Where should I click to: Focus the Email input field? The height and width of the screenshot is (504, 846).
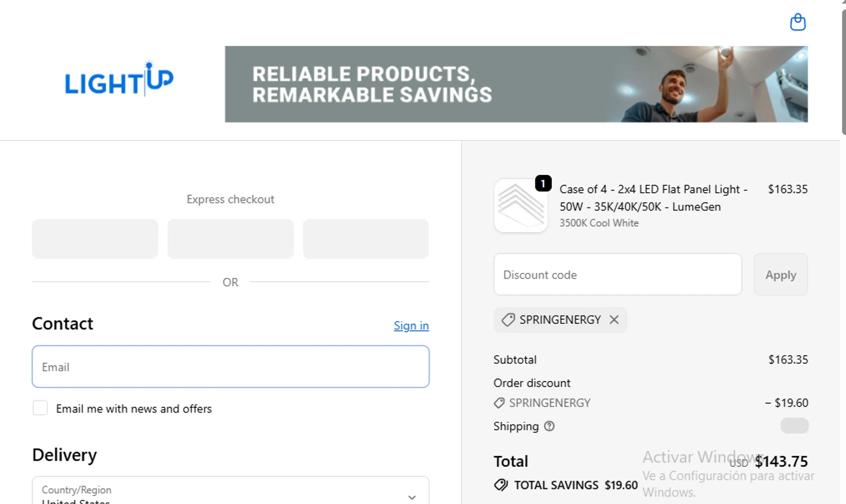231,366
